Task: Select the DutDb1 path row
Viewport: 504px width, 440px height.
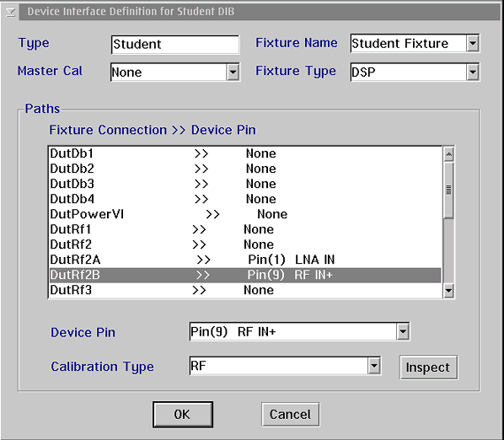Action: (x=245, y=153)
